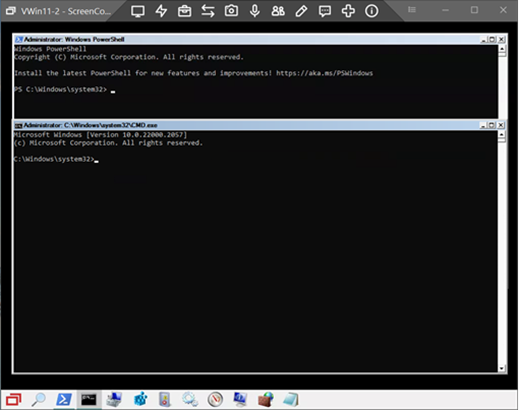
Task: Click the PowerShell window title bar
Action: (x=247, y=39)
